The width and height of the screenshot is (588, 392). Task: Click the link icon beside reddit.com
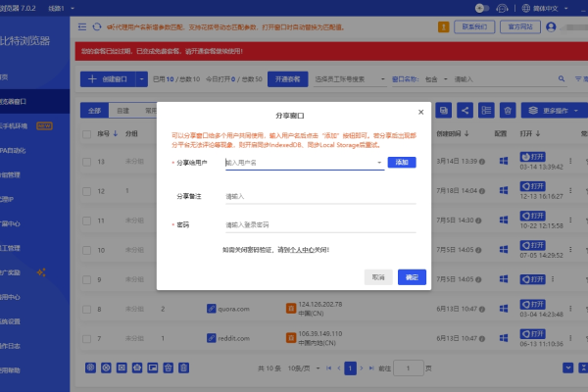[211, 338]
